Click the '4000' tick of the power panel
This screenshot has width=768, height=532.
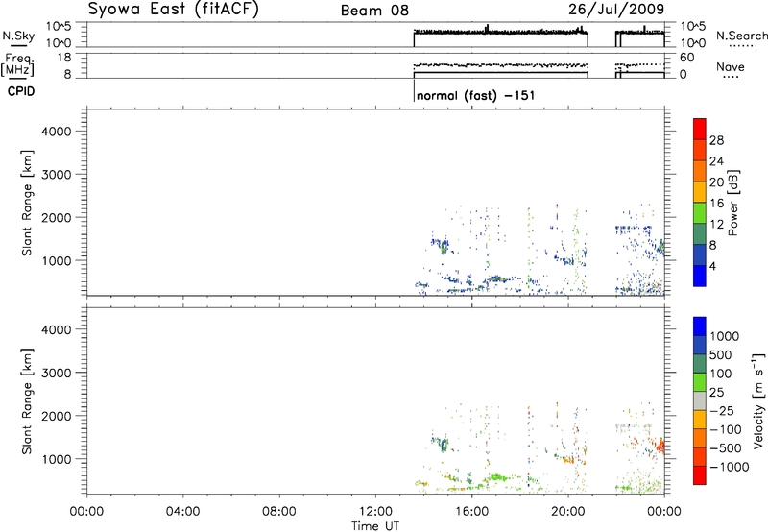(57, 132)
